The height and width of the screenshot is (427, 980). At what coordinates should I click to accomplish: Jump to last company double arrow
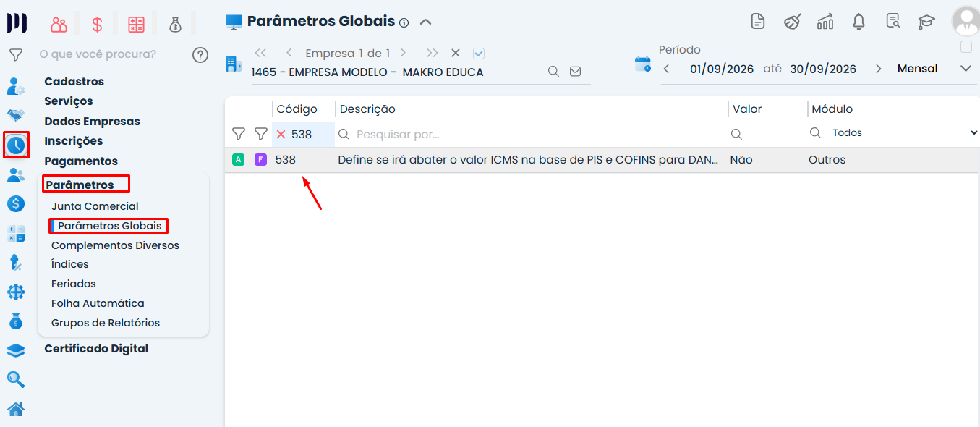tap(433, 53)
